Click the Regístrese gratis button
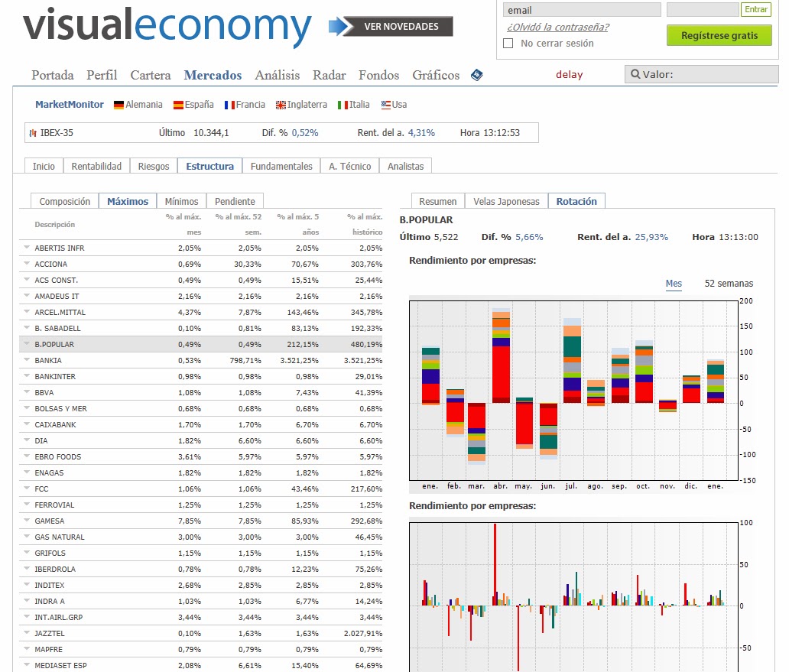Image resolution: width=789 pixels, height=672 pixels. 719,35
